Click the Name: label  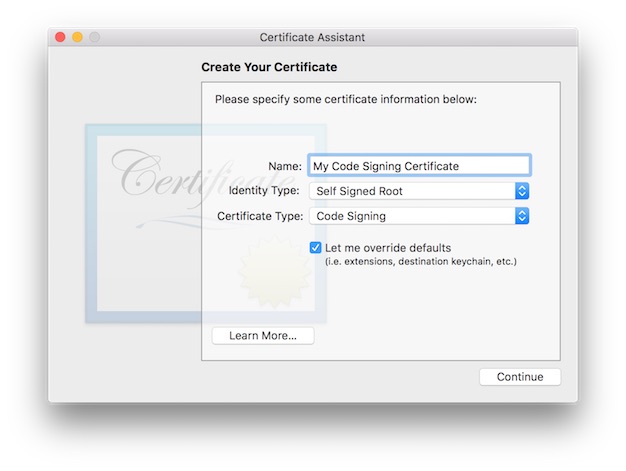coord(284,166)
